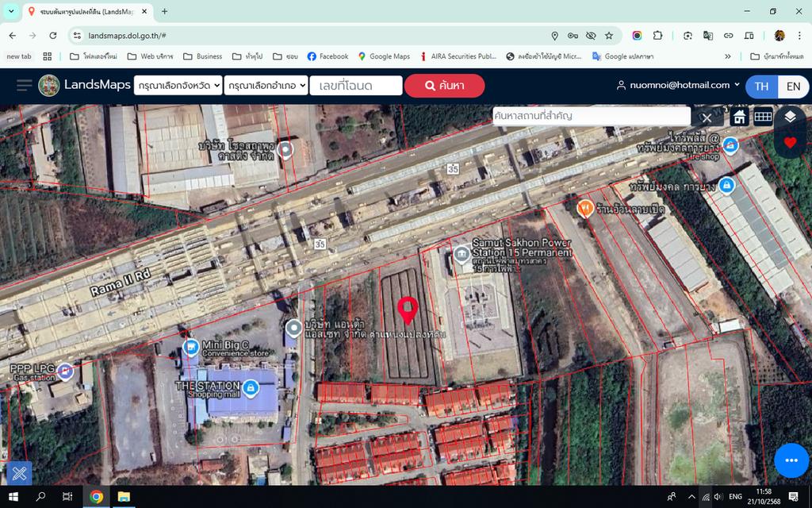Expand the province selection dropdown
Screen dimensions: 812x508
(x=178, y=86)
